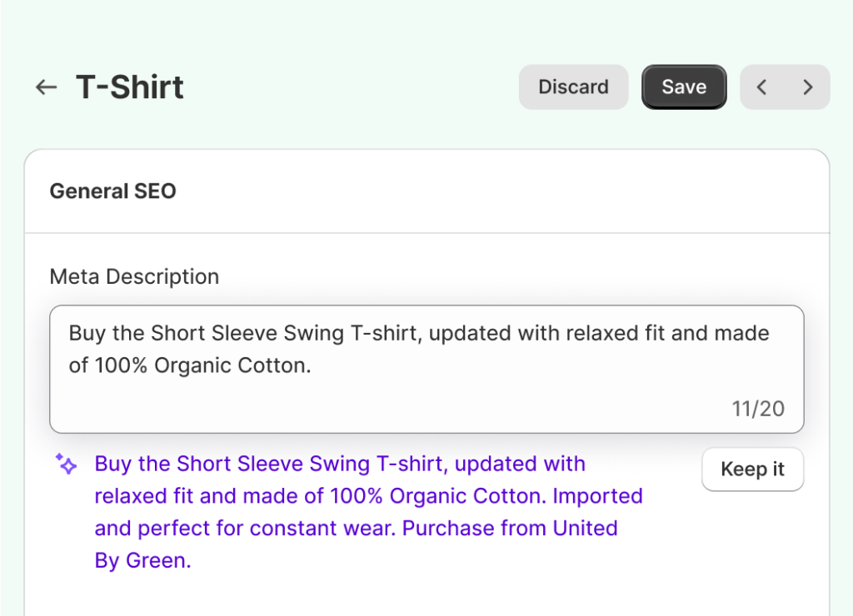
Task: Click "By Green." on the suggestion's last line
Action: [142, 561]
